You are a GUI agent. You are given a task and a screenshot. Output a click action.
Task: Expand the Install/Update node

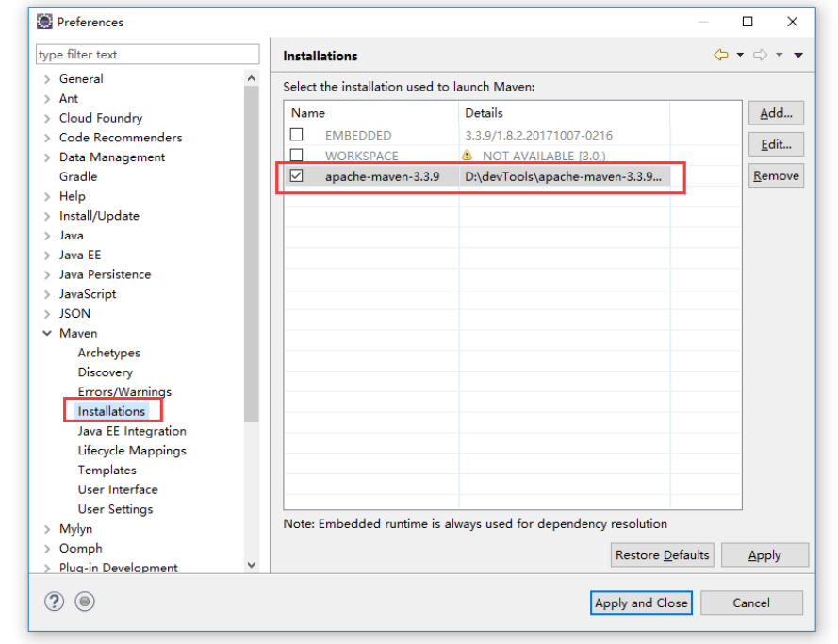47,216
